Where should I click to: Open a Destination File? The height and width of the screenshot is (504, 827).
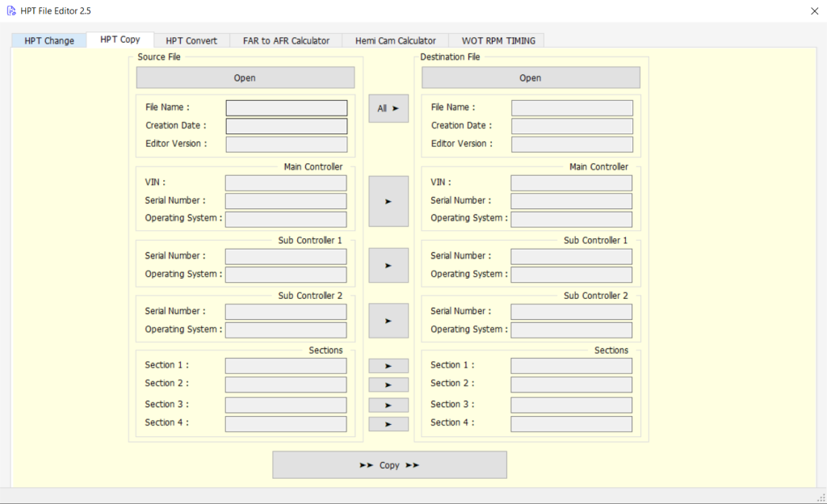530,78
